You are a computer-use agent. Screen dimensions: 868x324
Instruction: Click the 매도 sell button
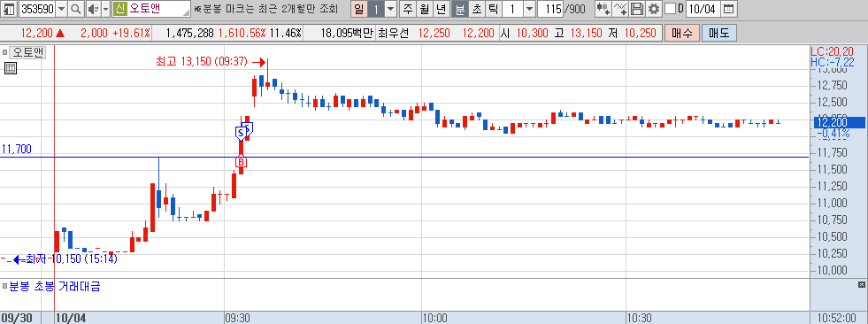click(x=718, y=34)
